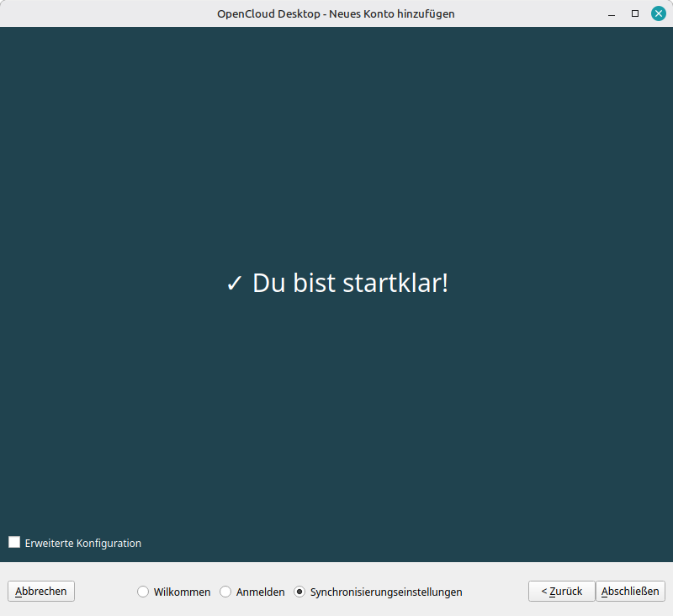The width and height of the screenshot is (673, 616).
Task: Click the word Du in the heading
Action: 269,284
